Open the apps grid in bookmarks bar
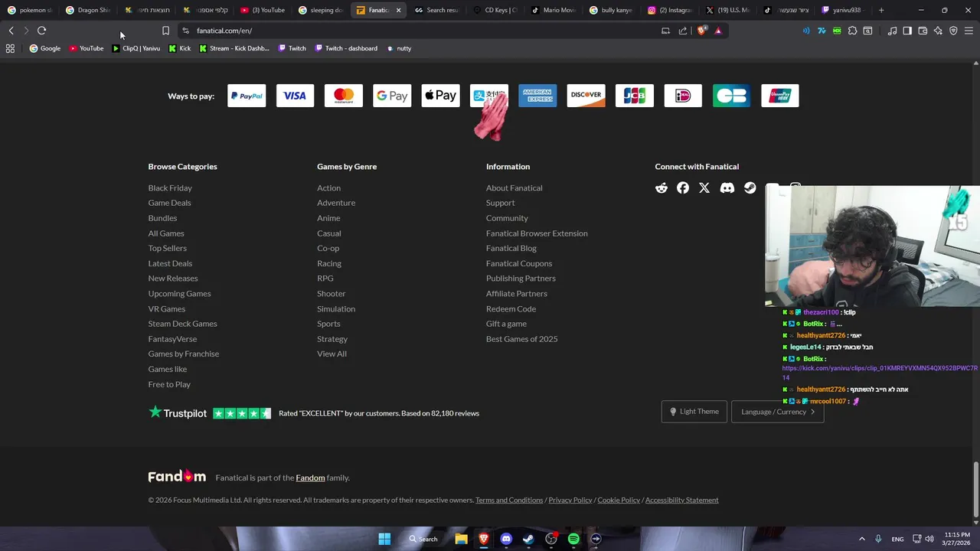This screenshot has width=980, height=551. pos(10,48)
